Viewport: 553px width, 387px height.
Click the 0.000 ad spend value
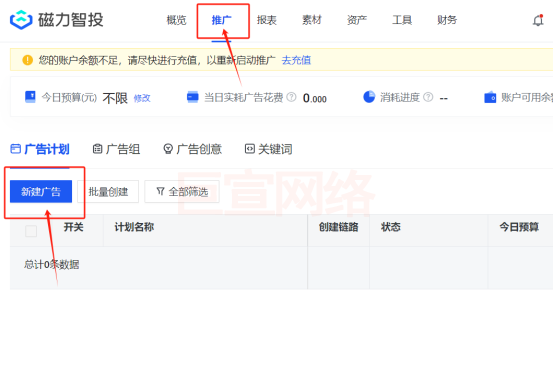[x=315, y=98]
